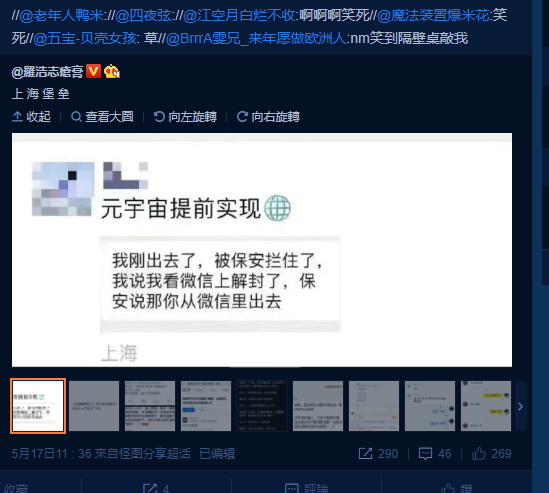Open @魔法装置爆米花 mention link

(433, 16)
